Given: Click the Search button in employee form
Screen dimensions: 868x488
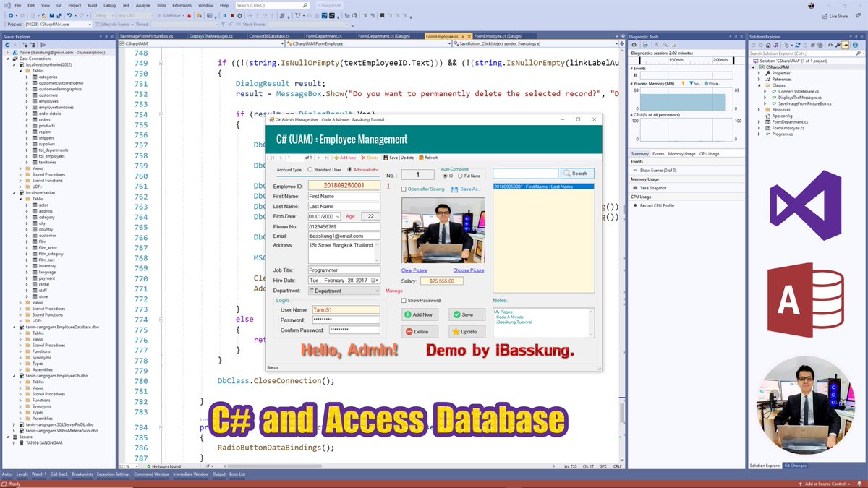Looking at the screenshot, I should point(578,174).
